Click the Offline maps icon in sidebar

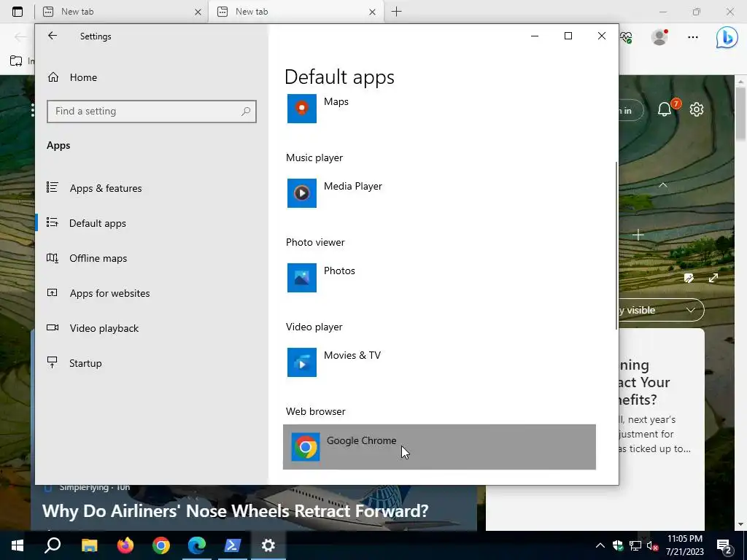pyautogui.click(x=53, y=258)
